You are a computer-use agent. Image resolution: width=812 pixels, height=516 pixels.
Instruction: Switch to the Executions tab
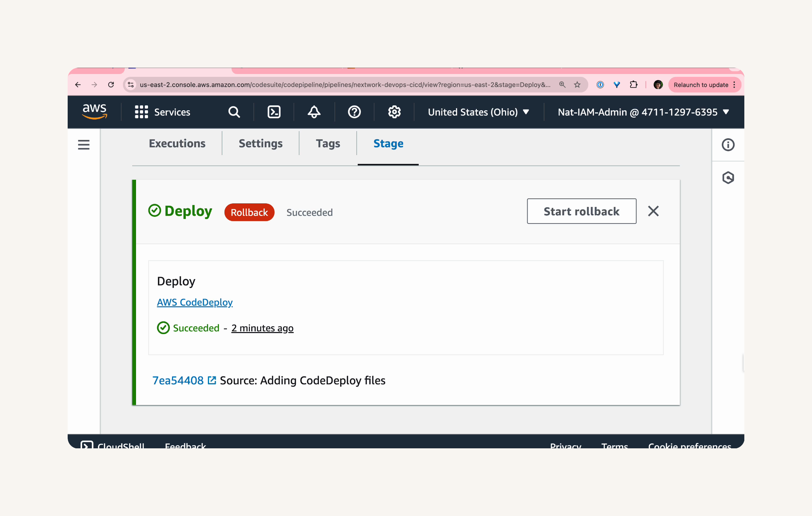(x=177, y=143)
